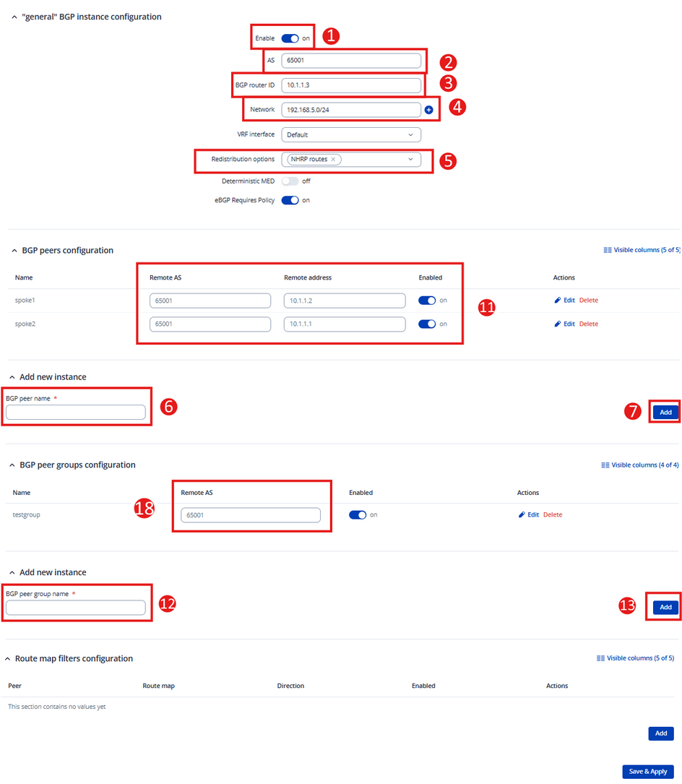Collapse the BGP peers configuration section
Image resolution: width=682 pixels, height=784 pixels.
tap(14, 251)
